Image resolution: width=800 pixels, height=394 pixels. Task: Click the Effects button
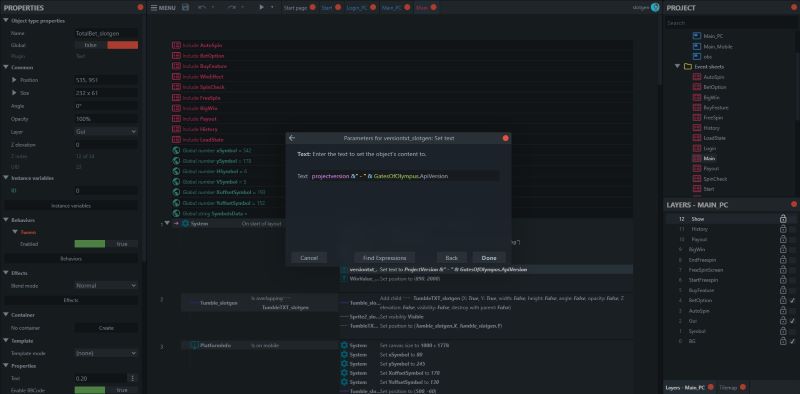[71, 300]
